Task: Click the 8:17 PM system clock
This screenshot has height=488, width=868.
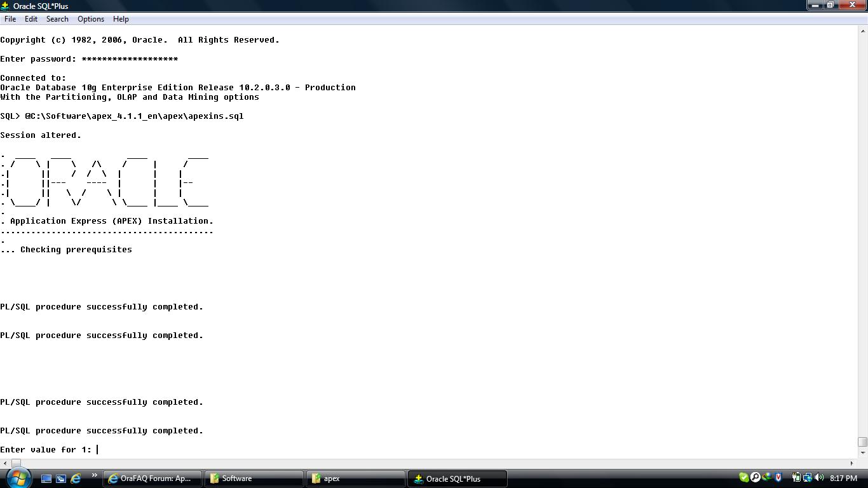Action: [843, 478]
